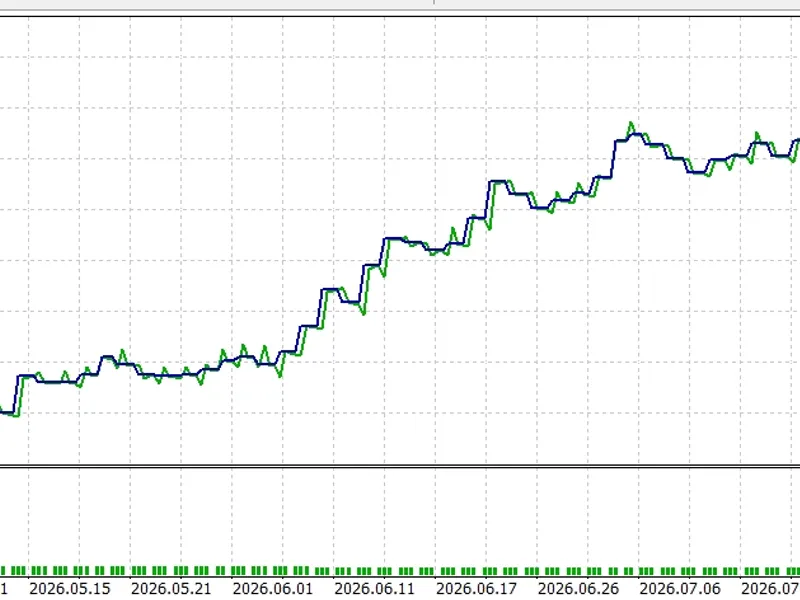The width and height of the screenshot is (800, 600).
Task: Click the 2026.05.15 date label
Action: coord(69,589)
